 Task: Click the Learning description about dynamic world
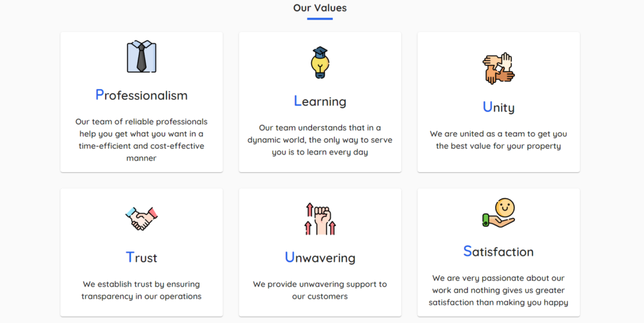tap(320, 140)
